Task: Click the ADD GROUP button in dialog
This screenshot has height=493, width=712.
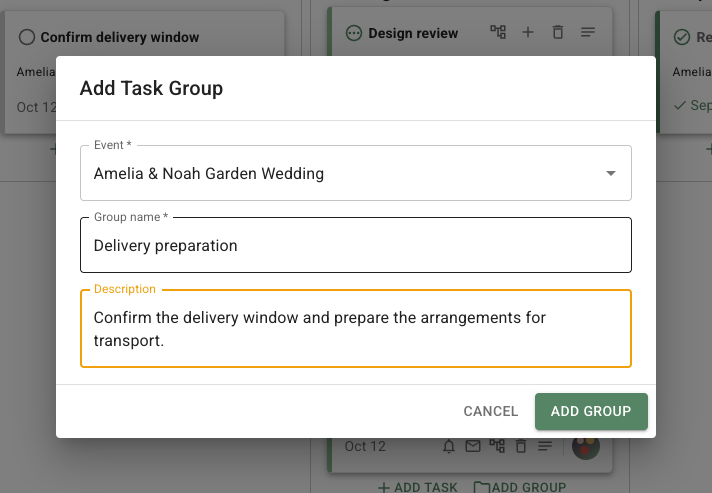Action: (591, 411)
